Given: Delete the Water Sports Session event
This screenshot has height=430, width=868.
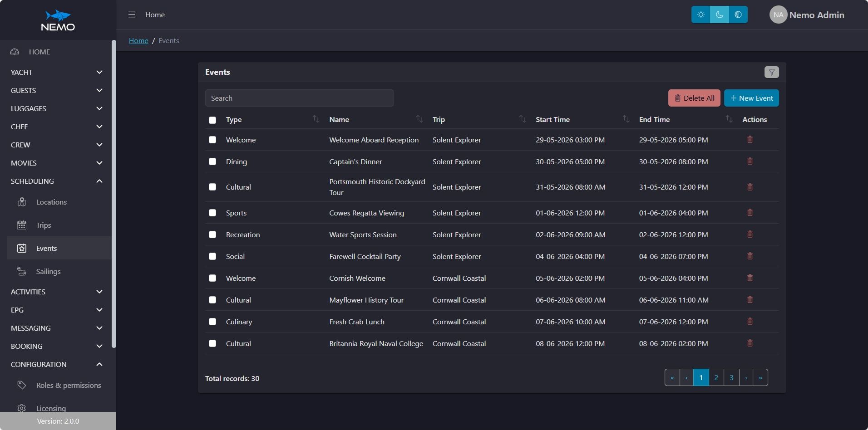Looking at the screenshot, I should click(750, 235).
